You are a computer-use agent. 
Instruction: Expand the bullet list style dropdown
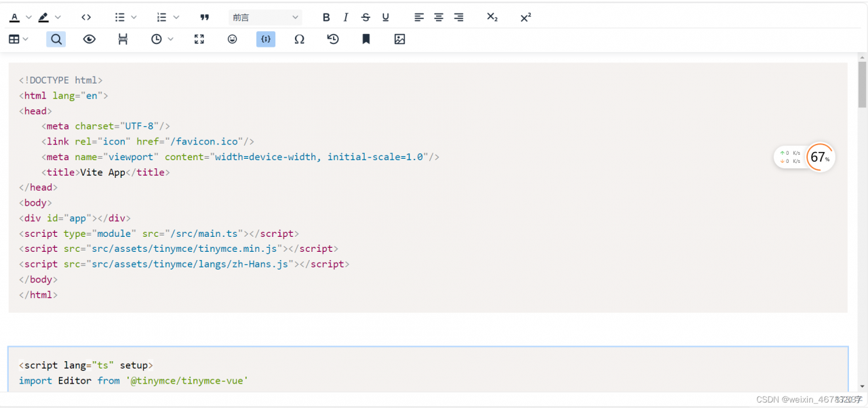point(134,17)
